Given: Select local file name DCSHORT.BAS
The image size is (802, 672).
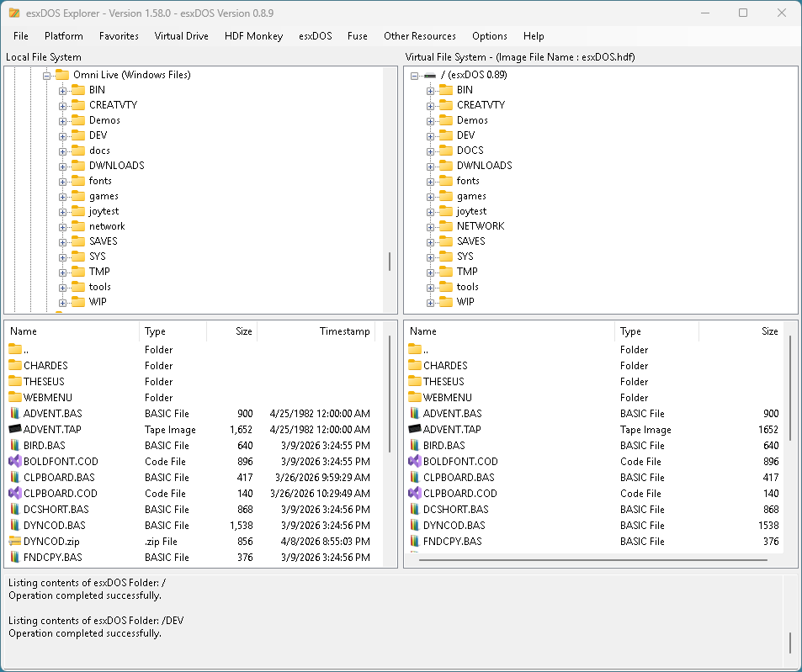Looking at the screenshot, I should point(56,509).
